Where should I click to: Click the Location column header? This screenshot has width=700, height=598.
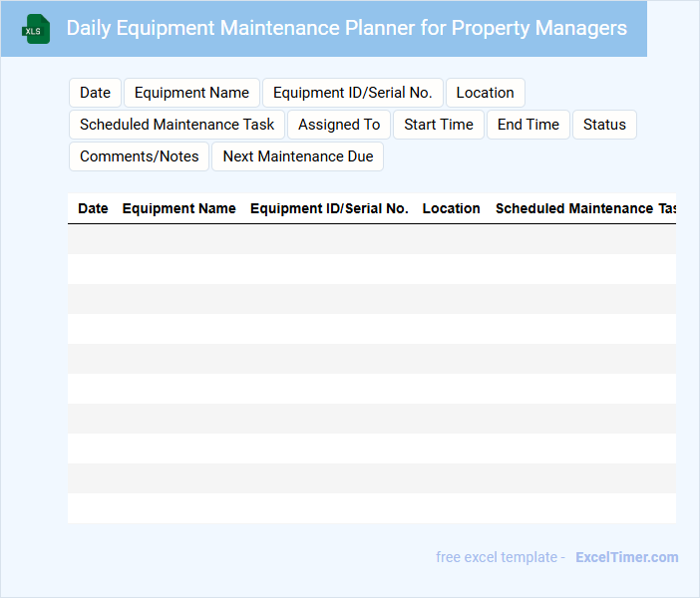point(451,208)
